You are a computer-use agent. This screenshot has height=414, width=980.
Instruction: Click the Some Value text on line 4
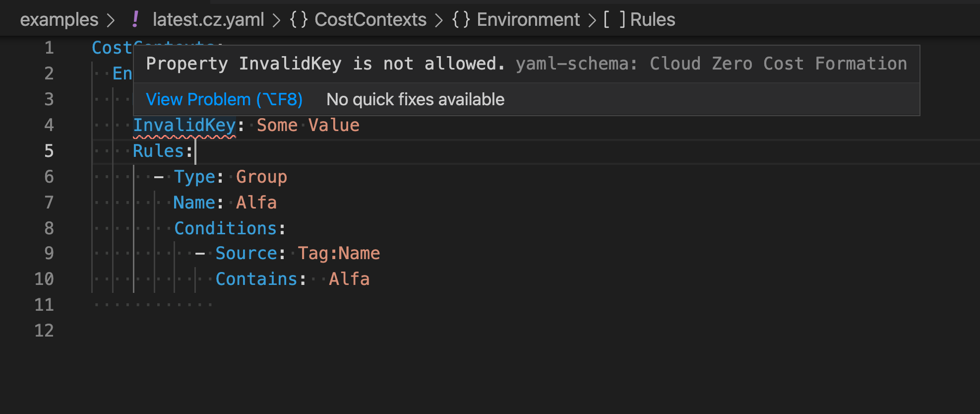point(308,126)
